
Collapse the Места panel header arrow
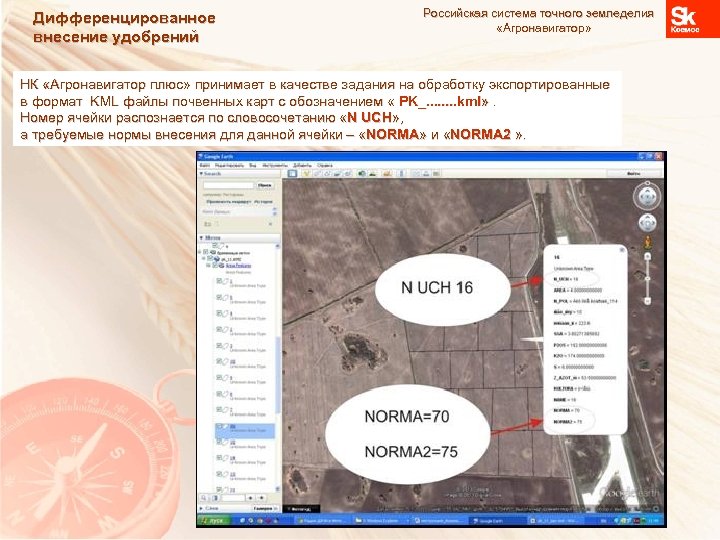tap(201, 237)
